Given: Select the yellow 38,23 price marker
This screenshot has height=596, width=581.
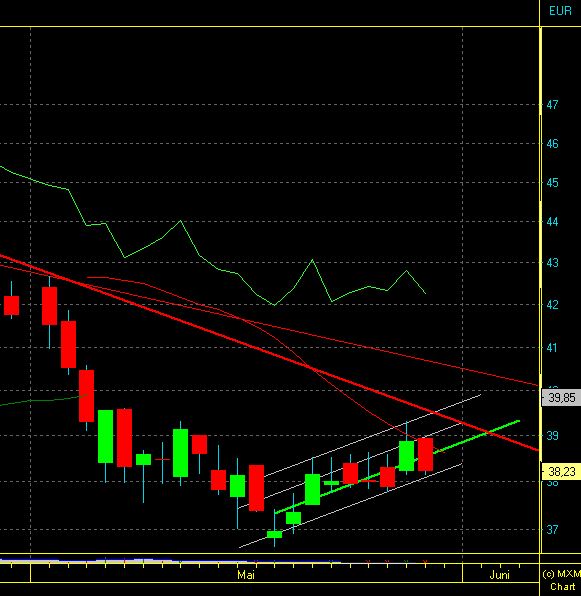Looking at the screenshot, I should click(561, 472).
